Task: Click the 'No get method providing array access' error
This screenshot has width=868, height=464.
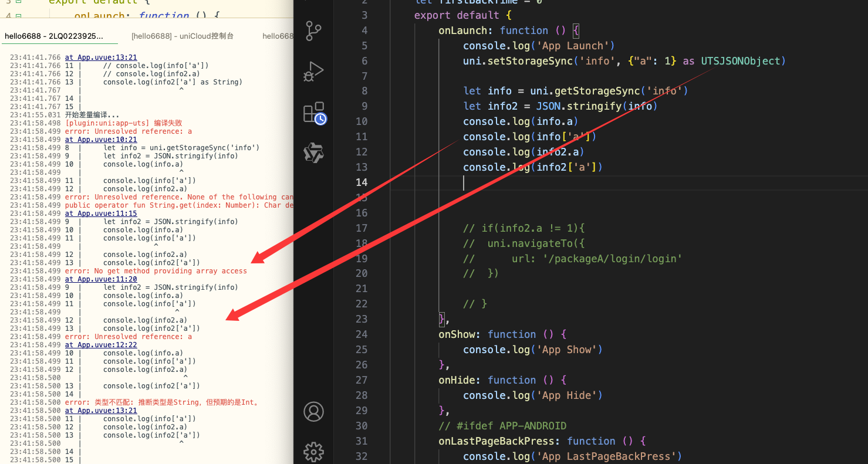Action: click(156, 271)
